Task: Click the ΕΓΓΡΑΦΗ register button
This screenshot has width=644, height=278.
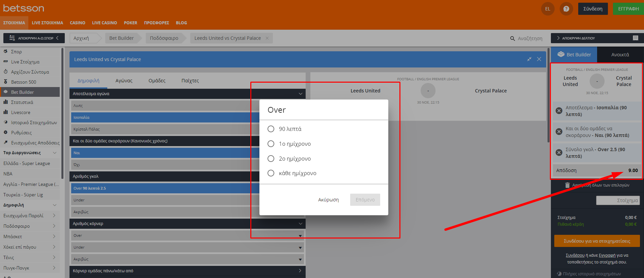Action: [628, 9]
